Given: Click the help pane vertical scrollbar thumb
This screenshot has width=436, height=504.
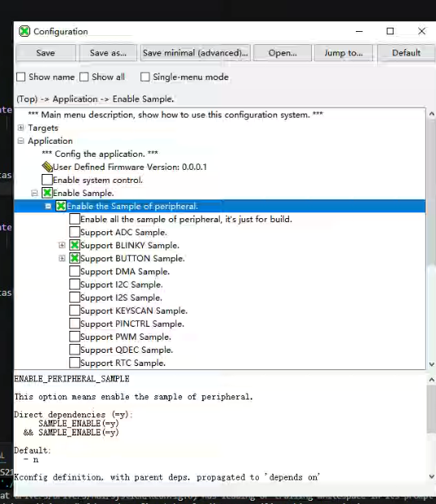Looking at the screenshot, I should (431, 409).
